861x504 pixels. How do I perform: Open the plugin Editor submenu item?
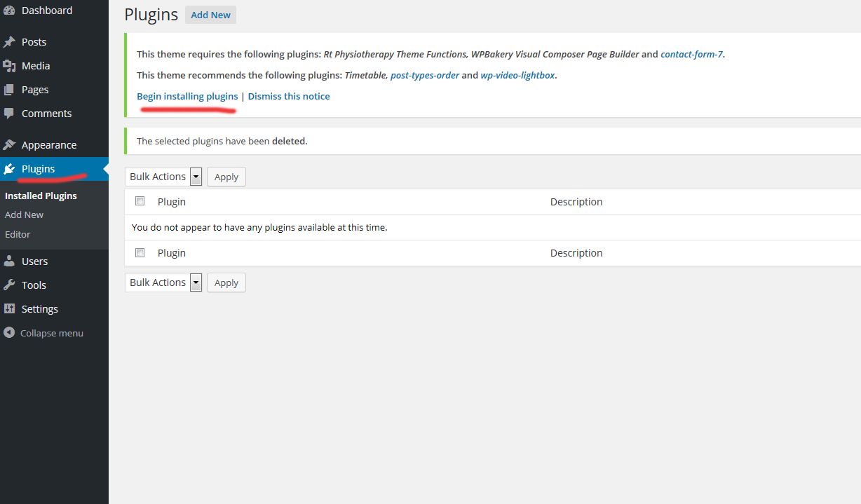pyautogui.click(x=18, y=235)
